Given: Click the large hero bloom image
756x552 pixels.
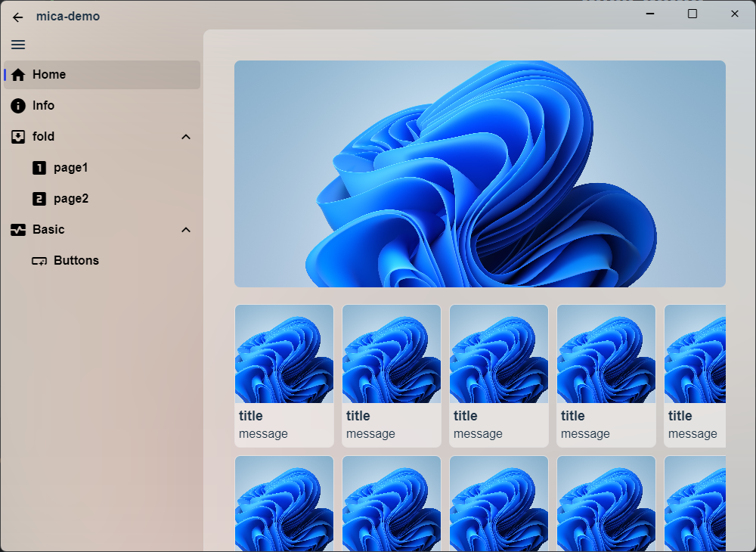Looking at the screenshot, I should [x=480, y=174].
